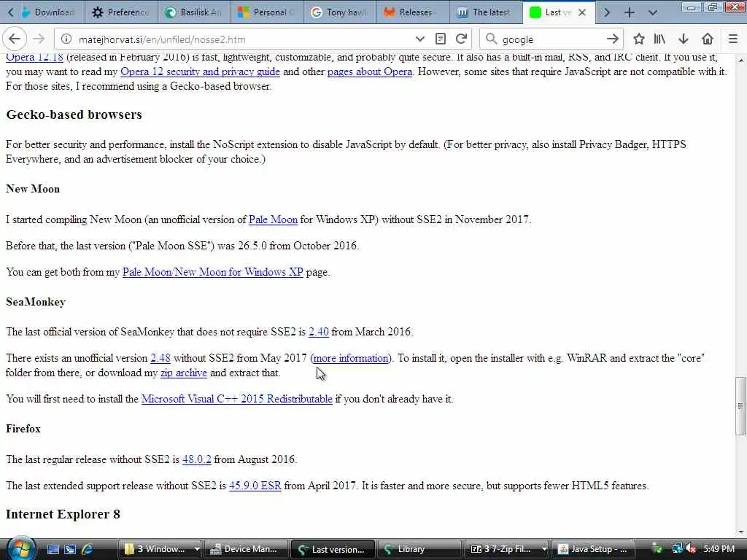Screen dimensions: 747x560
Task: Switch to Device Manager taskbar button
Action: 247,550
